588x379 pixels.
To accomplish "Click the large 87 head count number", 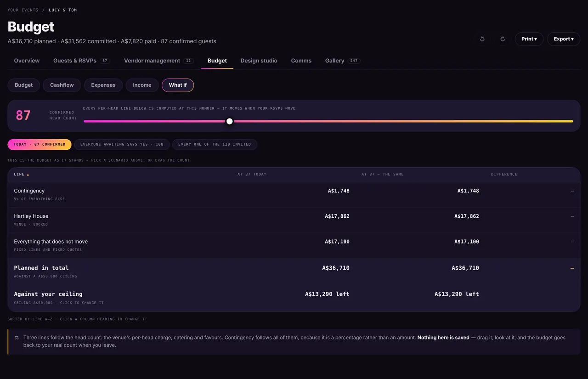I will pos(23,115).
